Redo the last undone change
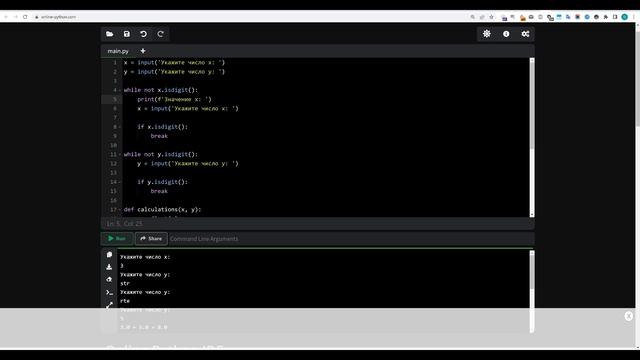 (160, 34)
